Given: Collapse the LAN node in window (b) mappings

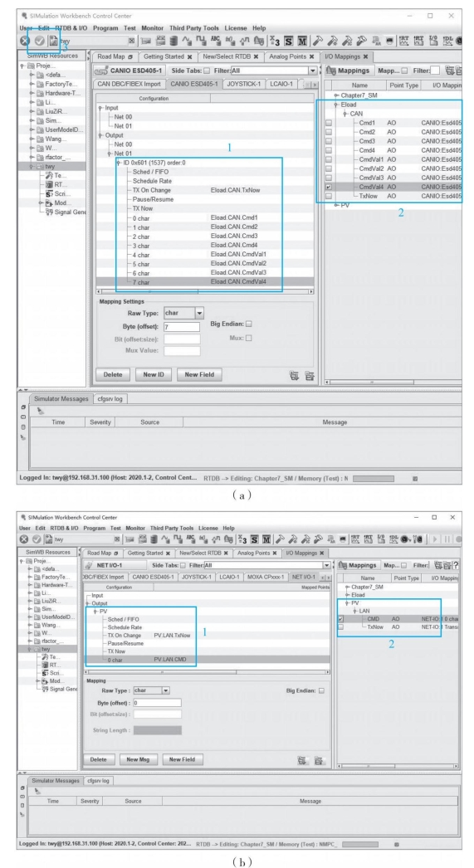Looking at the screenshot, I should [x=355, y=611].
